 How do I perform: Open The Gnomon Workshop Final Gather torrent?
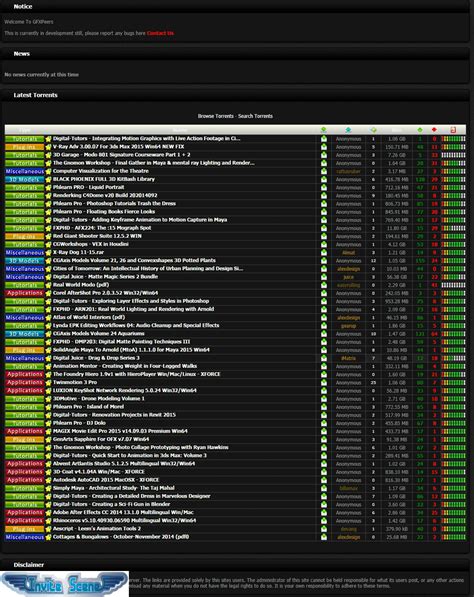point(154,163)
